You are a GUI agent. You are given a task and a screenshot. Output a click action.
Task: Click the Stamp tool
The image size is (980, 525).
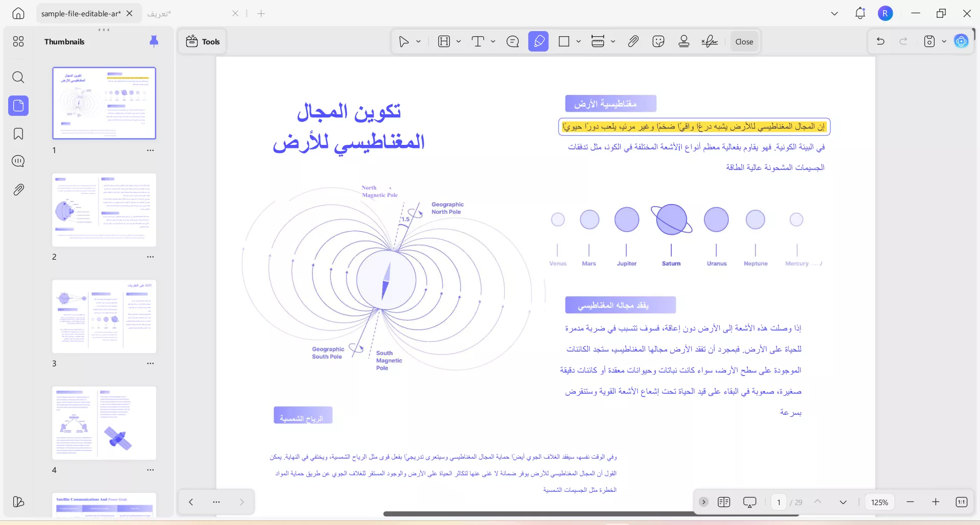684,41
